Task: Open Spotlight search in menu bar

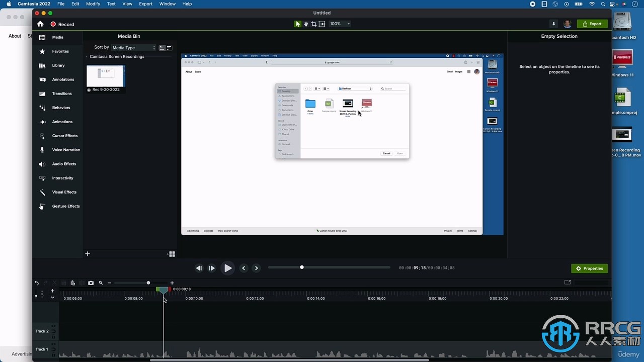Action: click(603, 4)
